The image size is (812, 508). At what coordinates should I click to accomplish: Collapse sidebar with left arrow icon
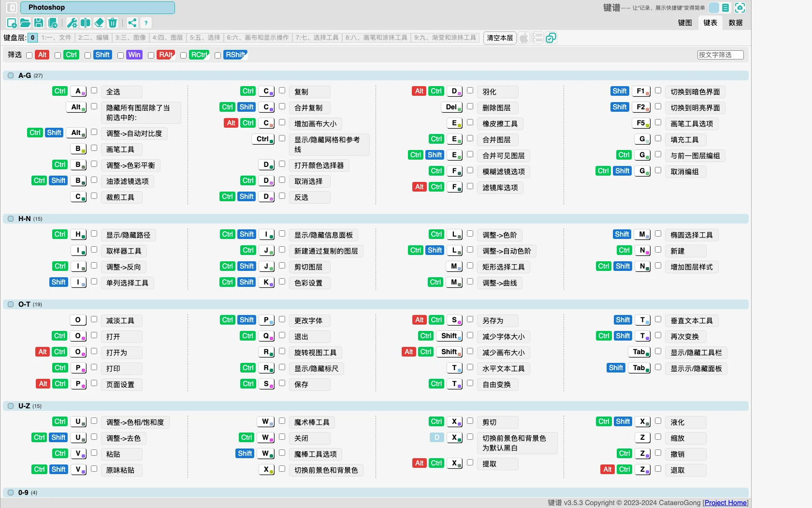pyautogui.click(x=12, y=7)
